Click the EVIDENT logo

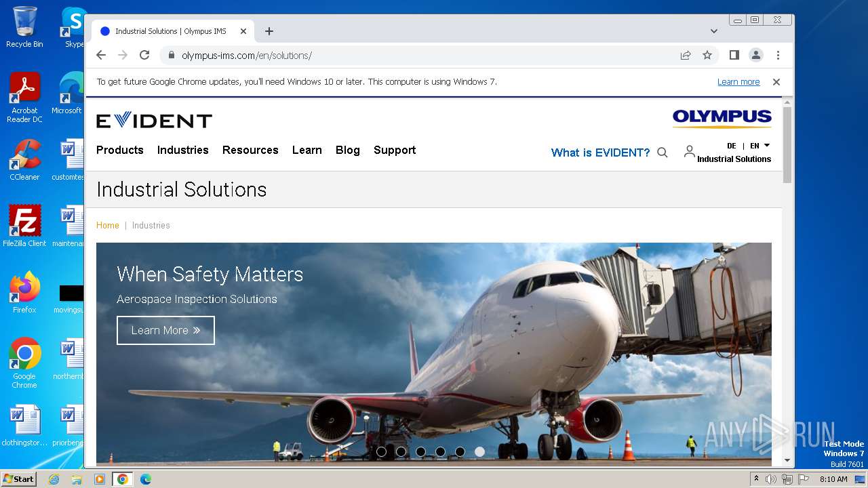(x=154, y=121)
